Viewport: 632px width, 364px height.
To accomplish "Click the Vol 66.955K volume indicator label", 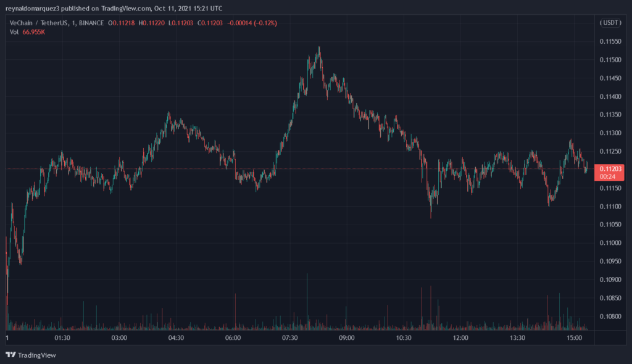I will (27, 32).
